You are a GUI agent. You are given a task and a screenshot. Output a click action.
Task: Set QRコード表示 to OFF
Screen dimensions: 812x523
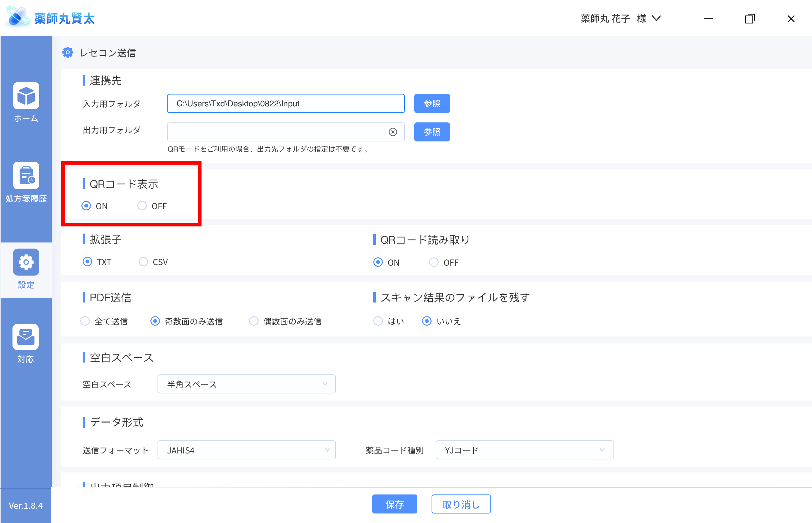142,206
